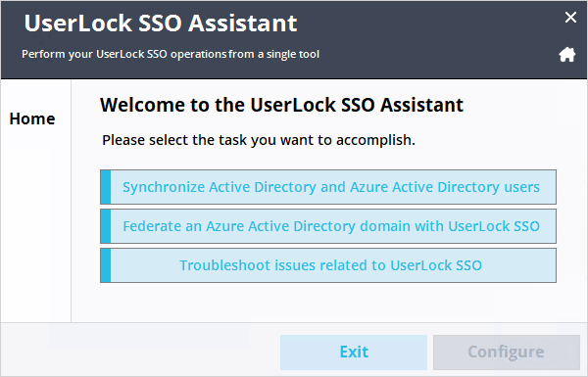The image size is (588, 377).
Task: Click the 'Please select the task' instruction text
Action: [x=259, y=140]
